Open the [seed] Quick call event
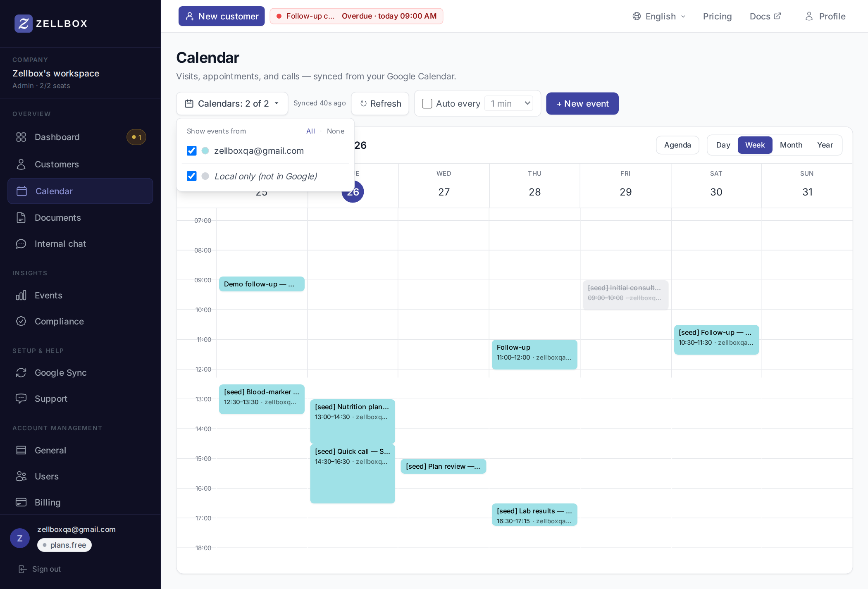868x589 pixels. tap(353, 474)
